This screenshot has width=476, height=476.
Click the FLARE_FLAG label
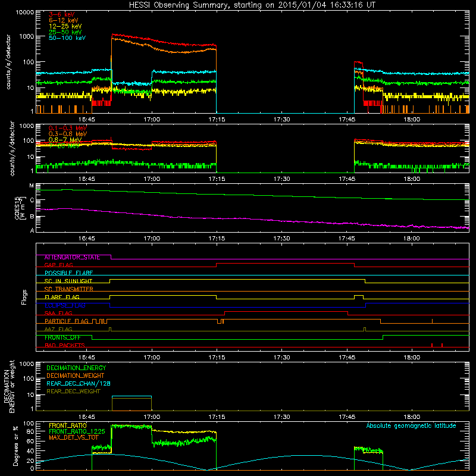(x=62, y=297)
